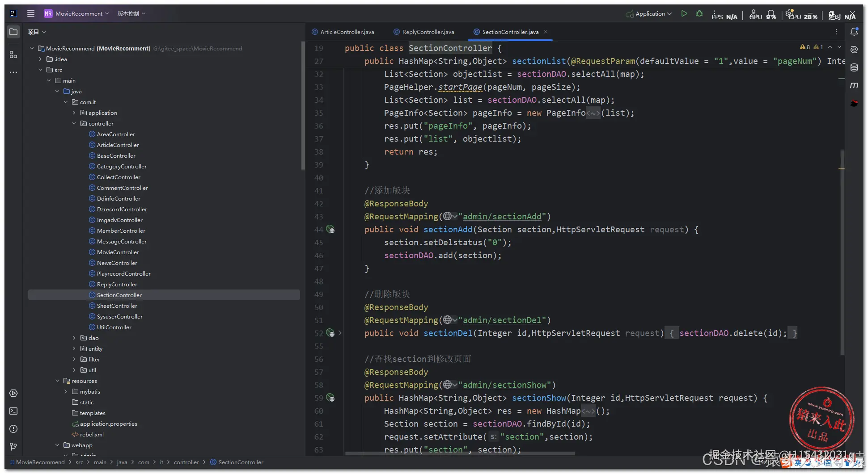Click the warnings indicator showing 8 and 1
The image size is (868, 474).
pos(812,47)
